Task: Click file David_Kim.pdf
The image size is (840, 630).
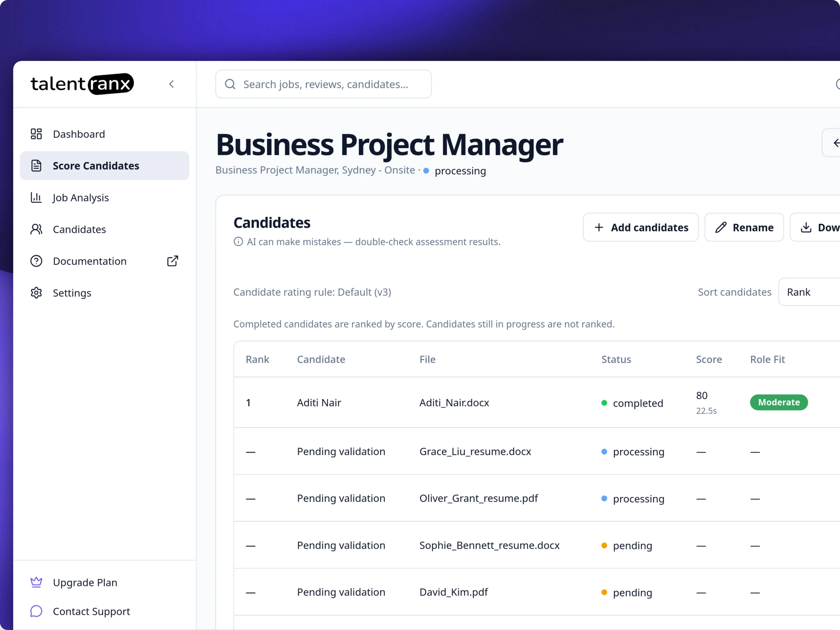Action: [453, 592]
